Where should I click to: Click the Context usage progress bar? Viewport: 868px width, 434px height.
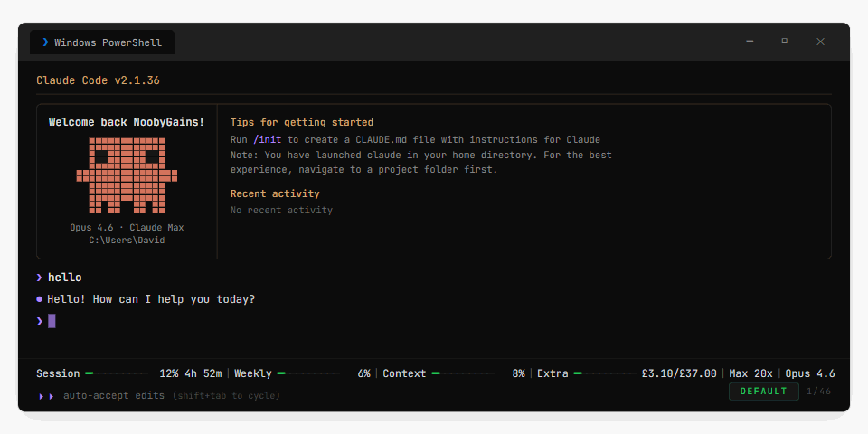pyautogui.click(x=463, y=373)
